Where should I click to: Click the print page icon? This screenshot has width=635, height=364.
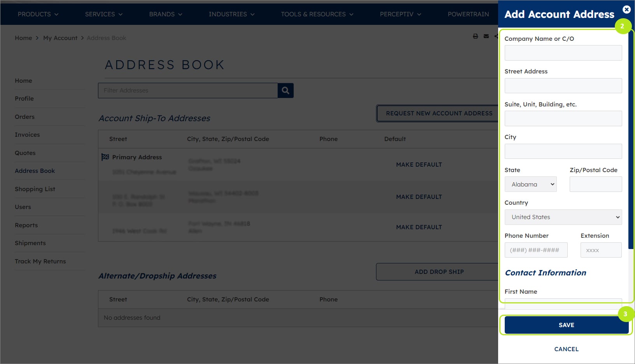pyautogui.click(x=475, y=36)
